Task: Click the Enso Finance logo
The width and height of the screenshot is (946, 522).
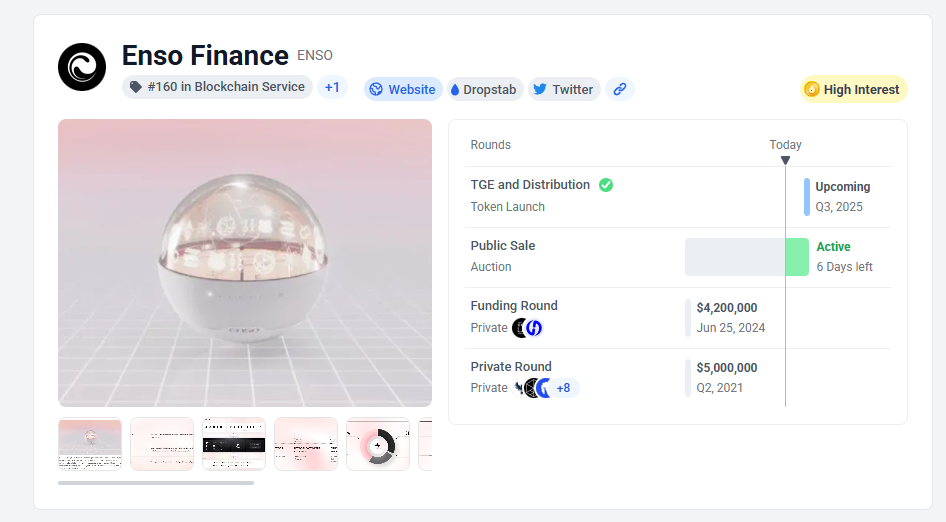Action: 82,67
